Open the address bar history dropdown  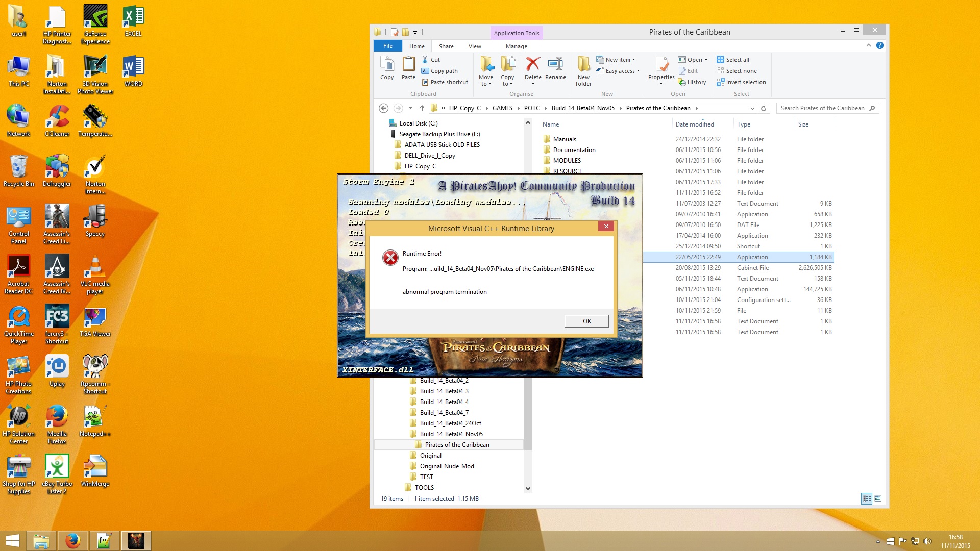752,108
